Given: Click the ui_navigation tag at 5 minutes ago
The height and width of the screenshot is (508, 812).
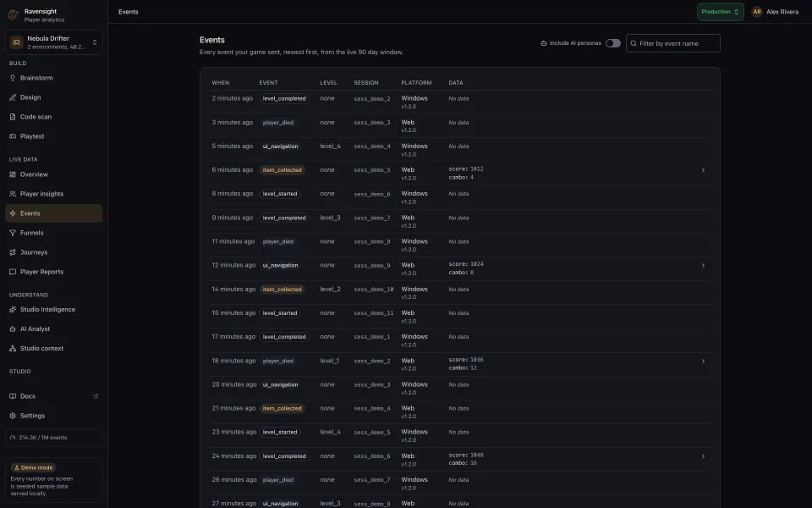Looking at the screenshot, I should pyautogui.click(x=280, y=146).
